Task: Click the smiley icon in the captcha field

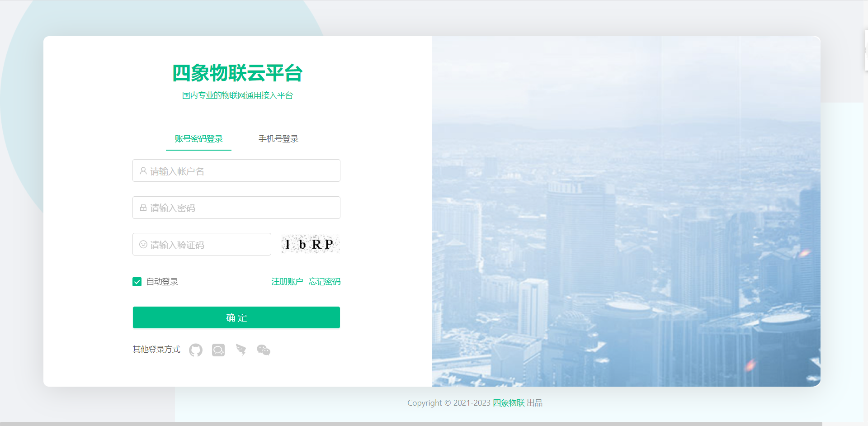Action: [142, 244]
